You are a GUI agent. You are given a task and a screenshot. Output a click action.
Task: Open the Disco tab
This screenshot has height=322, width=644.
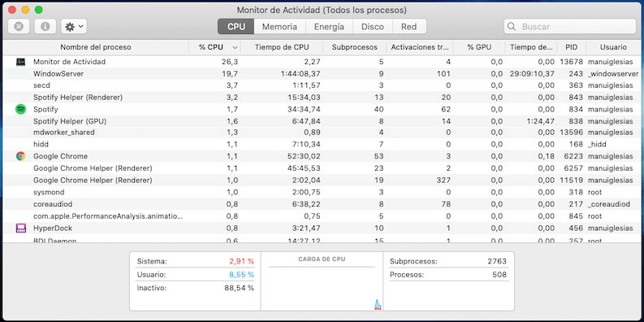pyautogui.click(x=373, y=27)
